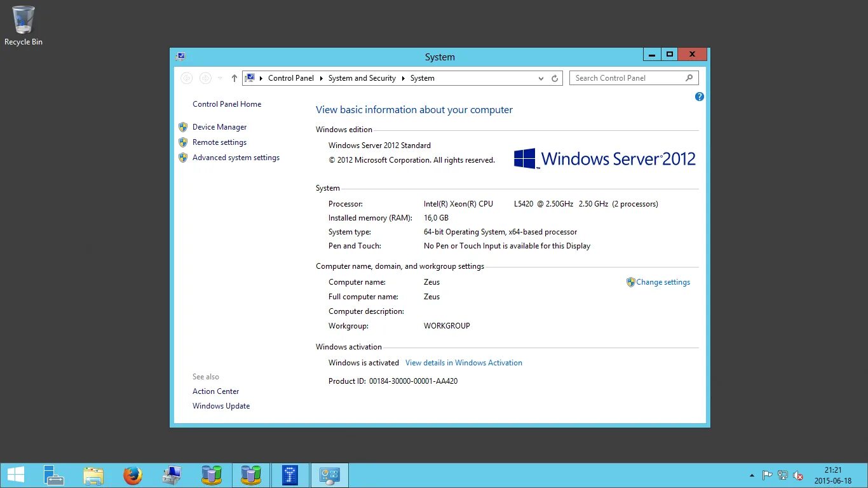This screenshot has width=868, height=488.
Task: Click the System window title bar icon
Action: pos(180,57)
